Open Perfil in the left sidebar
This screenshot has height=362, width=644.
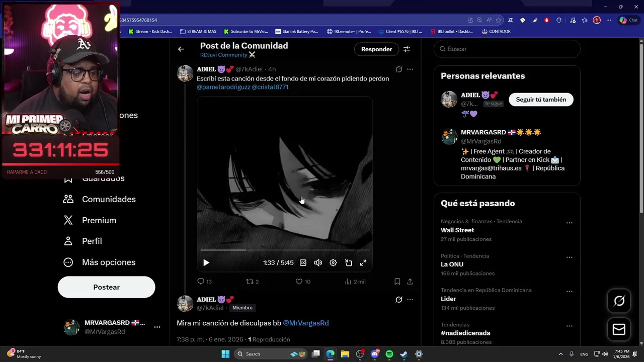pyautogui.click(x=82, y=241)
